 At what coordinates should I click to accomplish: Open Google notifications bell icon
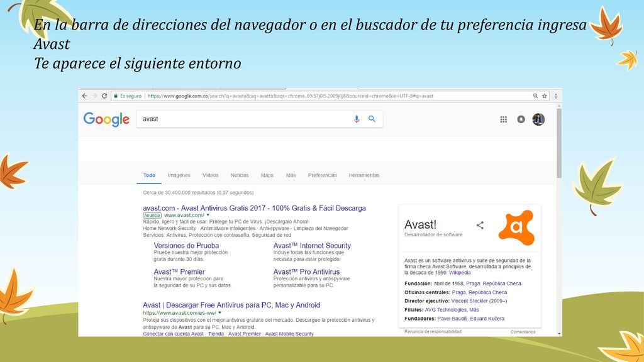pos(521,119)
